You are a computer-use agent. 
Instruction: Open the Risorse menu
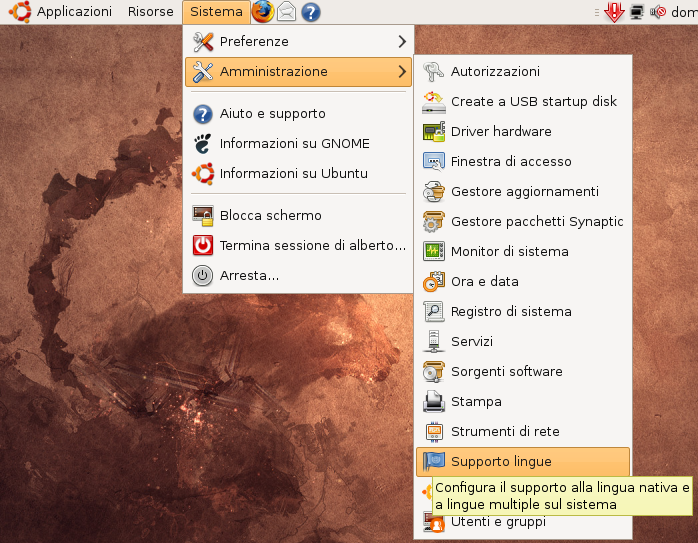tap(150, 12)
